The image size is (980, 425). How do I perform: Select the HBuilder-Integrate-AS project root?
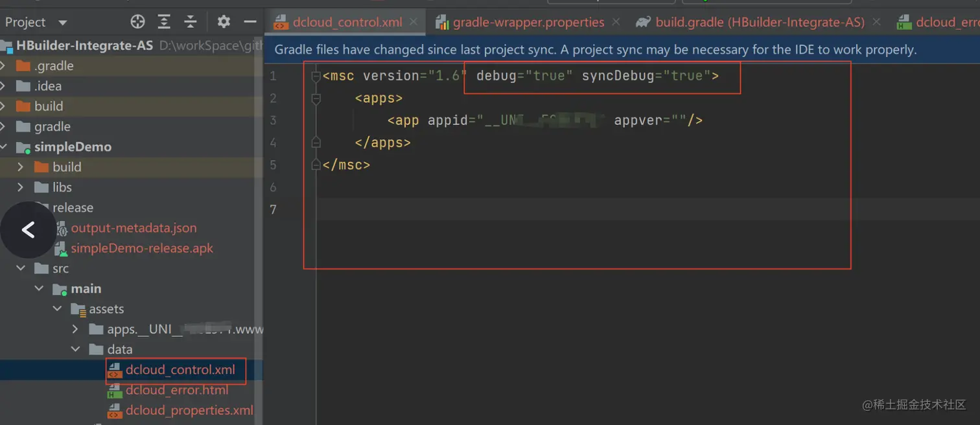131,45
